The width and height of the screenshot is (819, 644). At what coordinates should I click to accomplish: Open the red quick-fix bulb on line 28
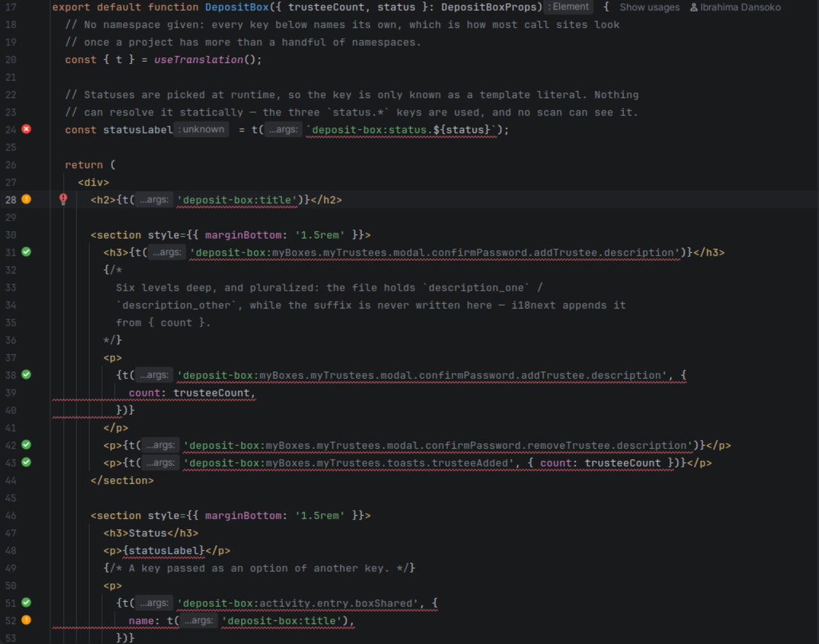pyautogui.click(x=63, y=199)
